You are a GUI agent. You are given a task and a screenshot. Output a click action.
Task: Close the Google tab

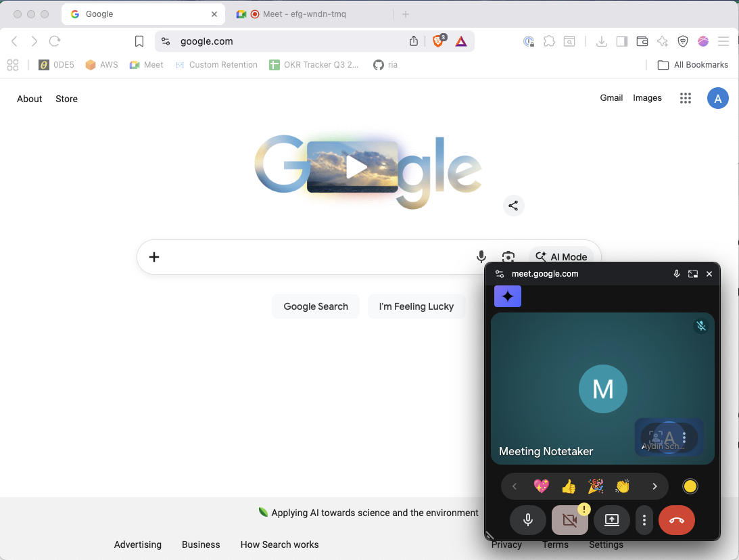pos(214,14)
